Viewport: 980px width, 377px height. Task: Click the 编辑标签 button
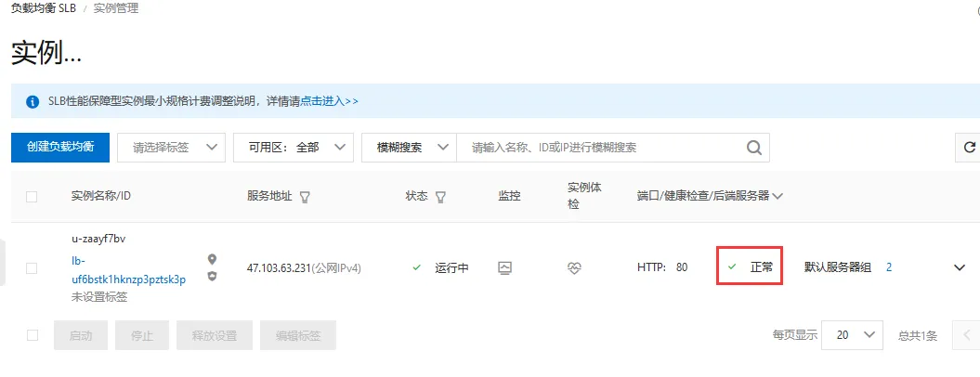click(298, 335)
